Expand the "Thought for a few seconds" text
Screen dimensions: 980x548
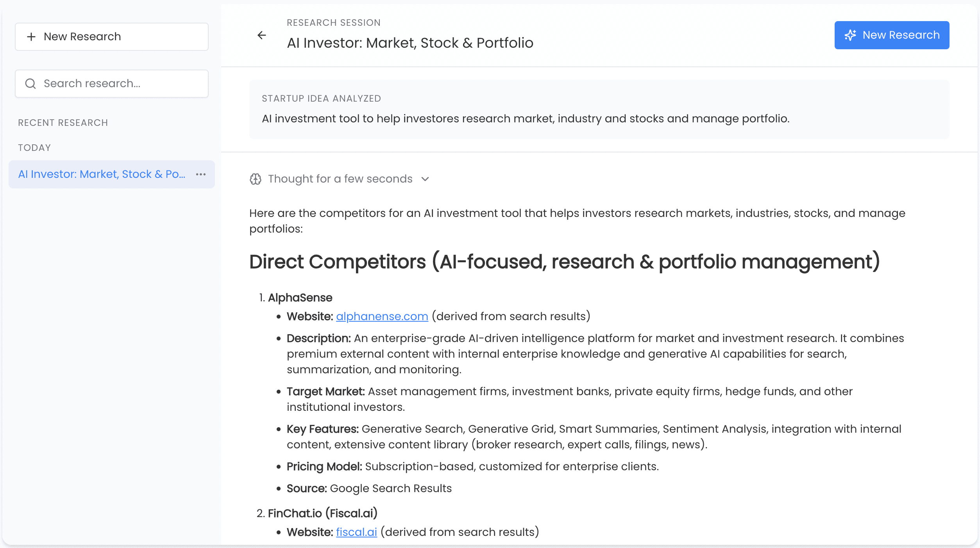pos(340,179)
